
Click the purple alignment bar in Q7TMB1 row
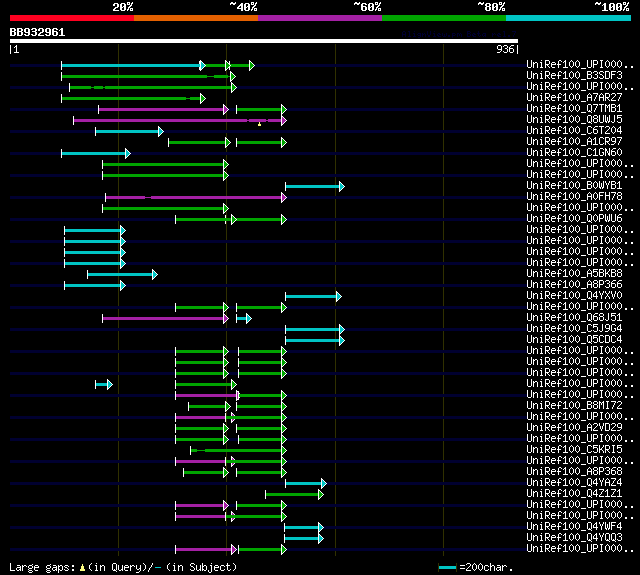(161, 109)
